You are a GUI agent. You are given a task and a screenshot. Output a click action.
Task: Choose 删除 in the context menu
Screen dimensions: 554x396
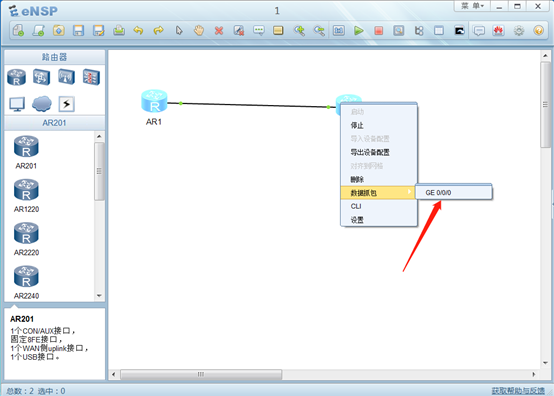(379, 179)
